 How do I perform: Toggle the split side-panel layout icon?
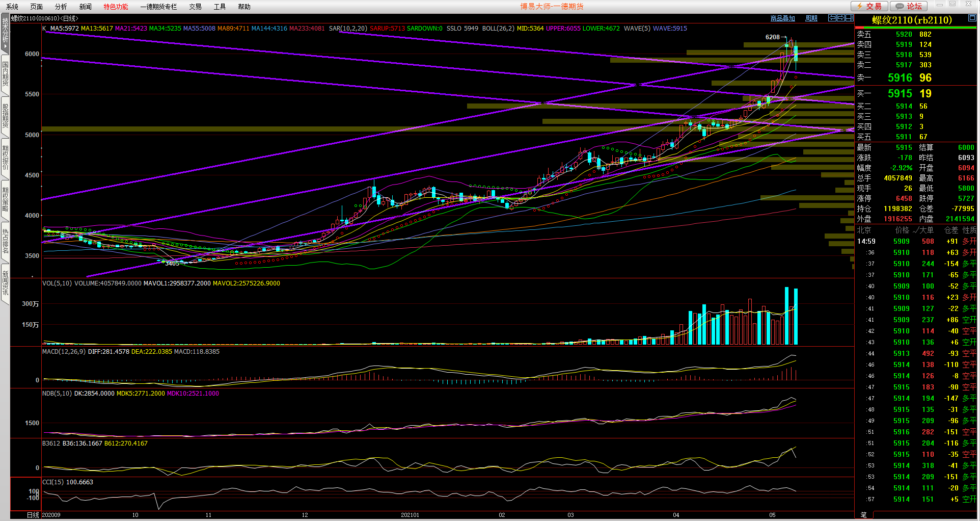(x=850, y=18)
